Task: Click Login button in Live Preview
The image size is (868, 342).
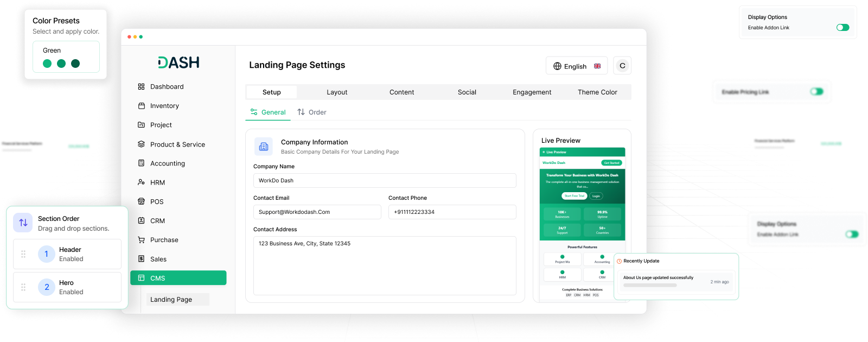Action: [x=596, y=196]
